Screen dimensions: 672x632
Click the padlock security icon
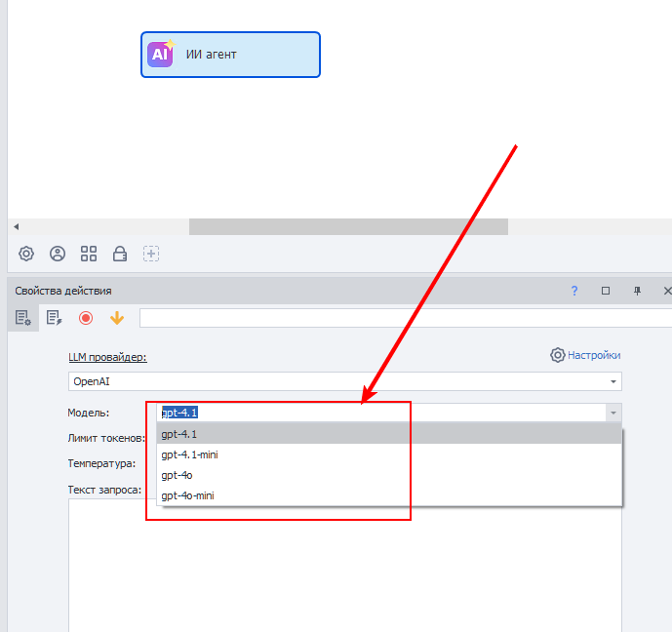point(120,254)
